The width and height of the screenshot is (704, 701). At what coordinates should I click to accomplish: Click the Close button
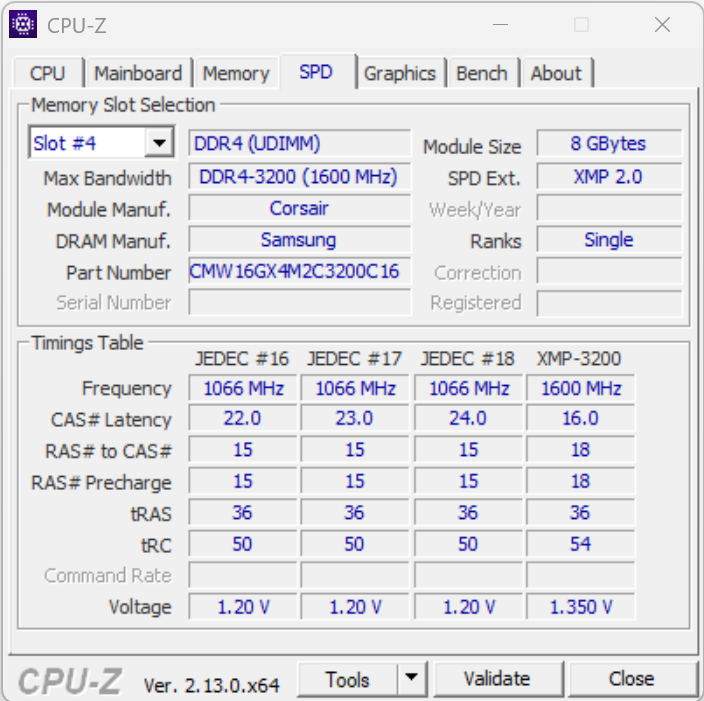[631, 679]
